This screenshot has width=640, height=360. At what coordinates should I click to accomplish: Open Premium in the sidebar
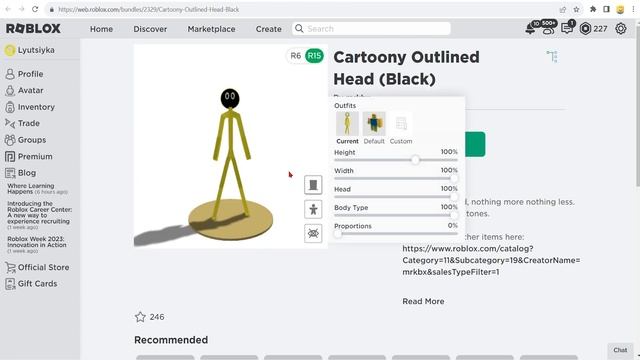point(29,156)
